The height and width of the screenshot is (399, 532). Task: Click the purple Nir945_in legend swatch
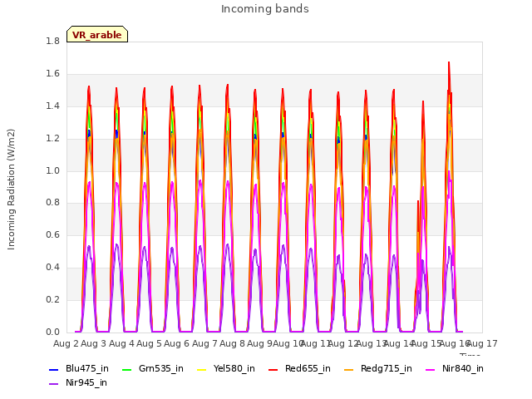tap(53, 384)
